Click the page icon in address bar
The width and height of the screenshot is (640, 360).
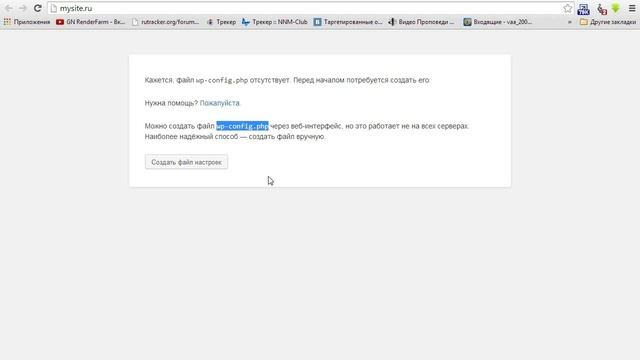point(53,8)
